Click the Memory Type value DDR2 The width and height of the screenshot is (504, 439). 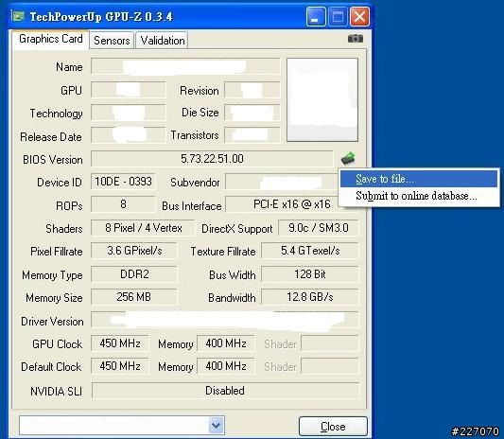134,274
